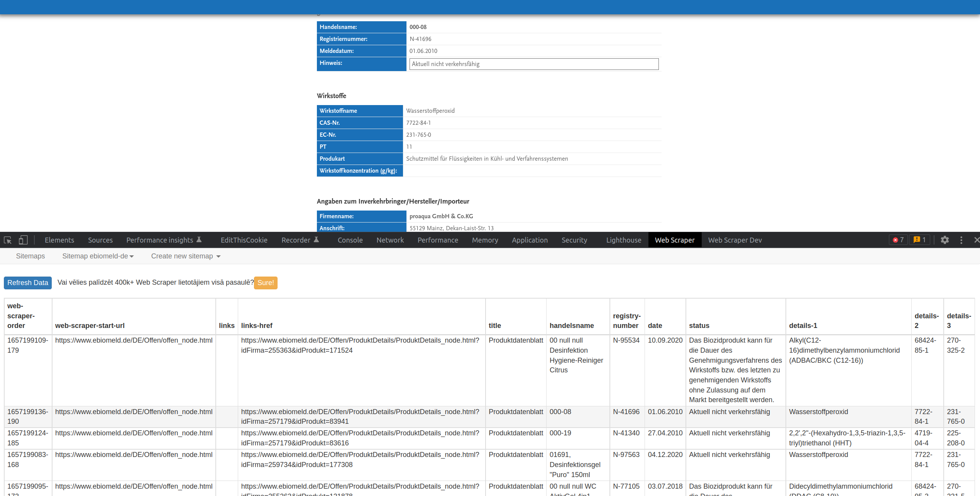Image resolution: width=980 pixels, height=496 pixels.
Task: Click the Refresh Data button
Action: pyautogui.click(x=28, y=283)
